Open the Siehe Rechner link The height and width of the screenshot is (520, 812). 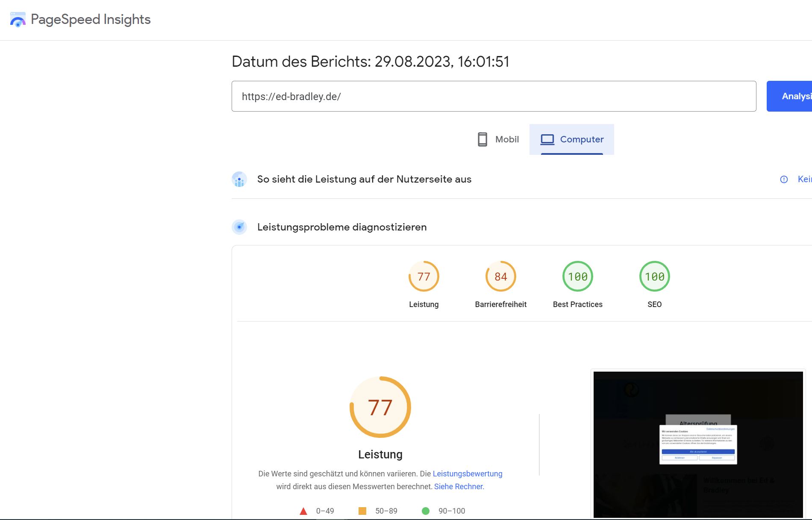click(459, 487)
